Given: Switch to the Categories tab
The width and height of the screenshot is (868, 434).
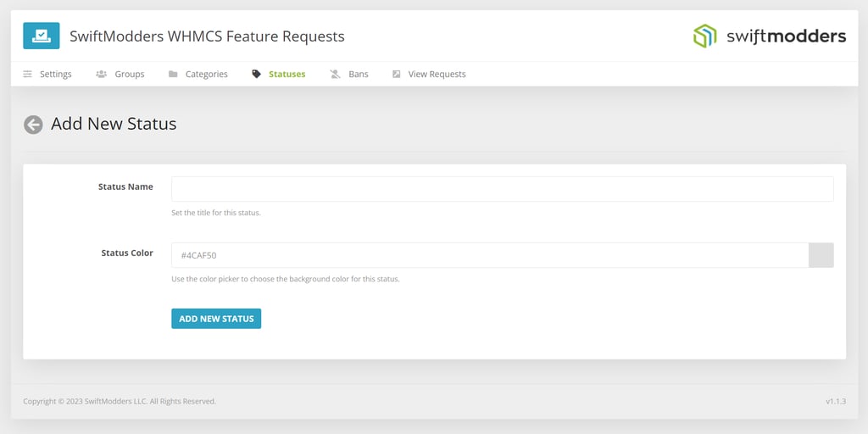Looking at the screenshot, I should [198, 75].
